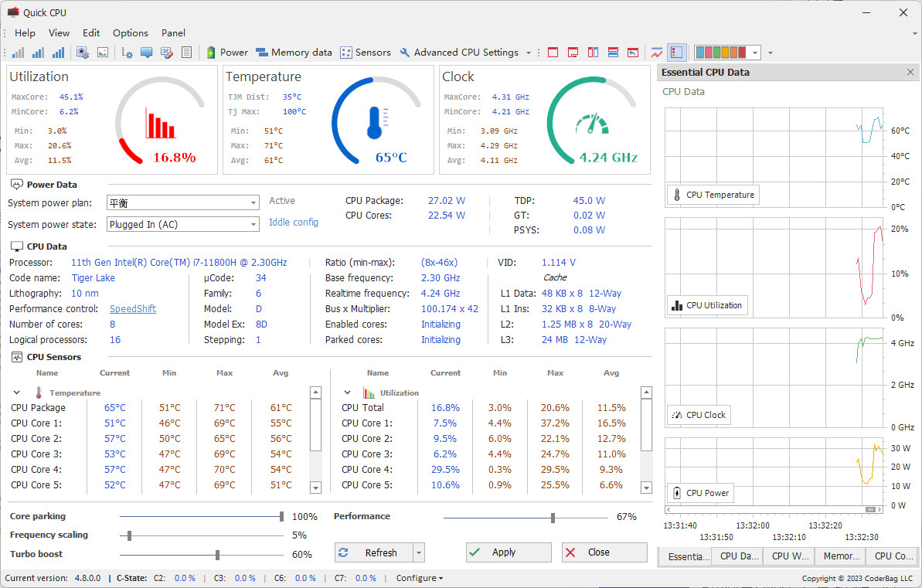
Task: Click the CPU Clock chart label
Action: (699, 415)
